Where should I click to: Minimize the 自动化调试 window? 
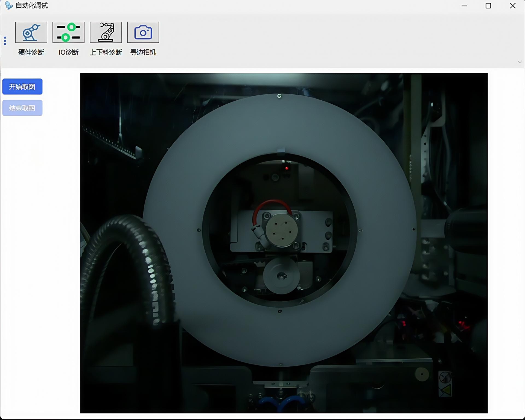[464, 6]
